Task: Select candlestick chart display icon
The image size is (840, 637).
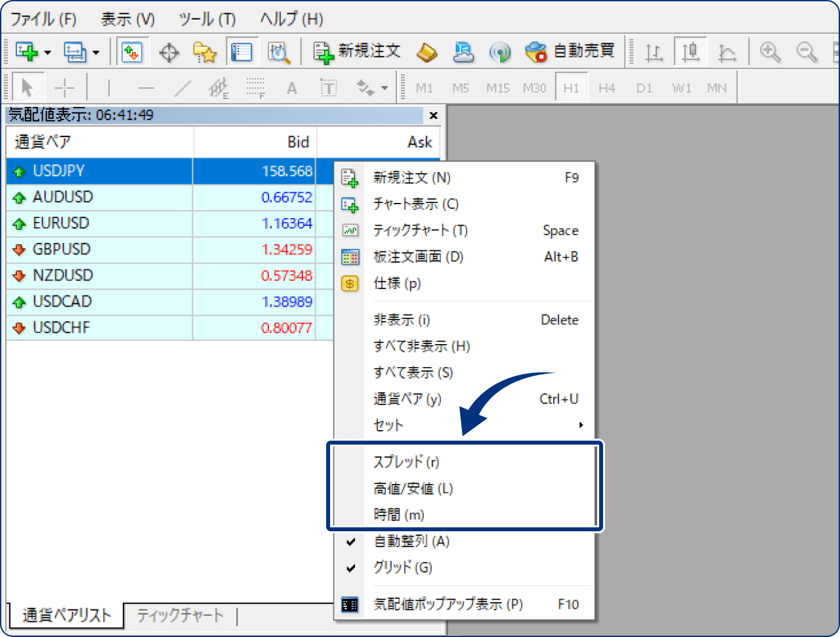Action: pos(690,52)
